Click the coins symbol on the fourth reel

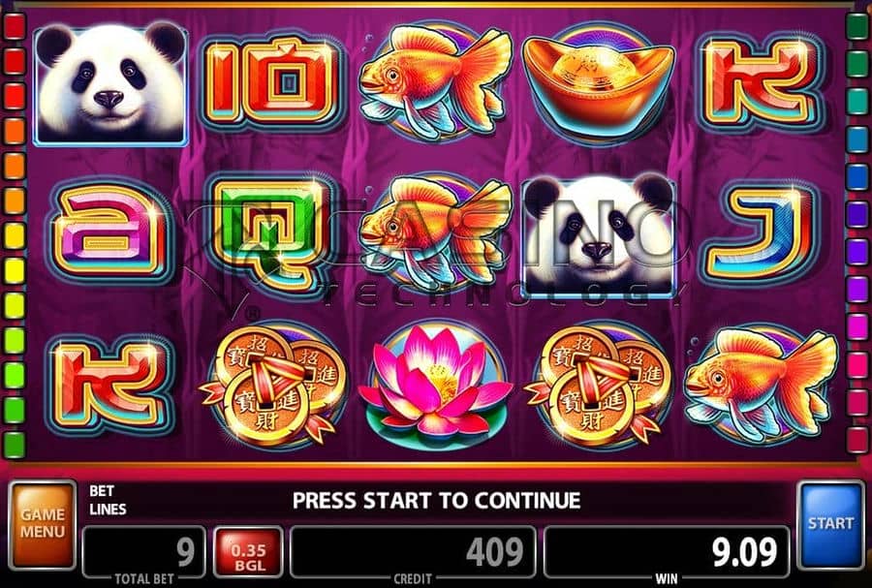599,384
